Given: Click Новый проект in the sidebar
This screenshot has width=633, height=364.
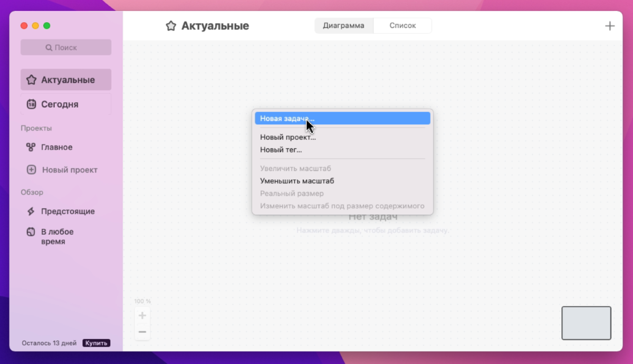Looking at the screenshot, I should click(69, 170).
